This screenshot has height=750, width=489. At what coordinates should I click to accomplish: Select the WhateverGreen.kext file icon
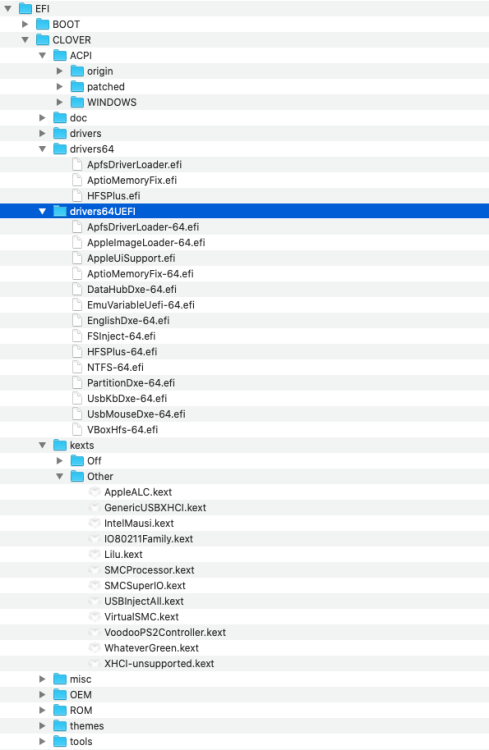tap(95, 648)
